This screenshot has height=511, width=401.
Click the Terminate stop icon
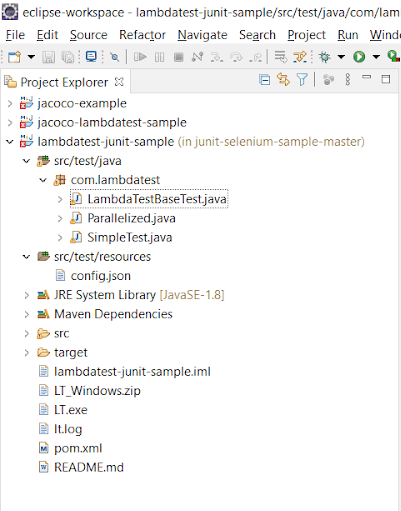point(179,57)
